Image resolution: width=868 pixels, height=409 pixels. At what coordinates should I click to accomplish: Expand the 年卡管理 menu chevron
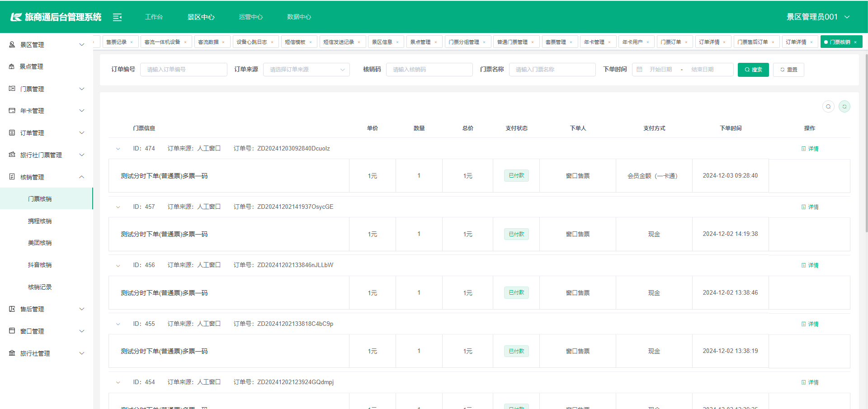click(82, 111)
